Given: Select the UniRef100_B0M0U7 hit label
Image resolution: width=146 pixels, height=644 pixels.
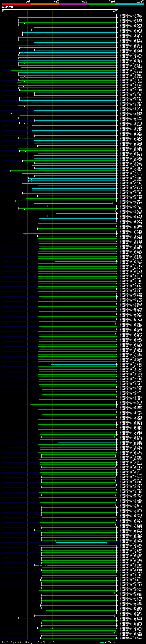Looking at the screenshot, I should click(x=131, y=233).
